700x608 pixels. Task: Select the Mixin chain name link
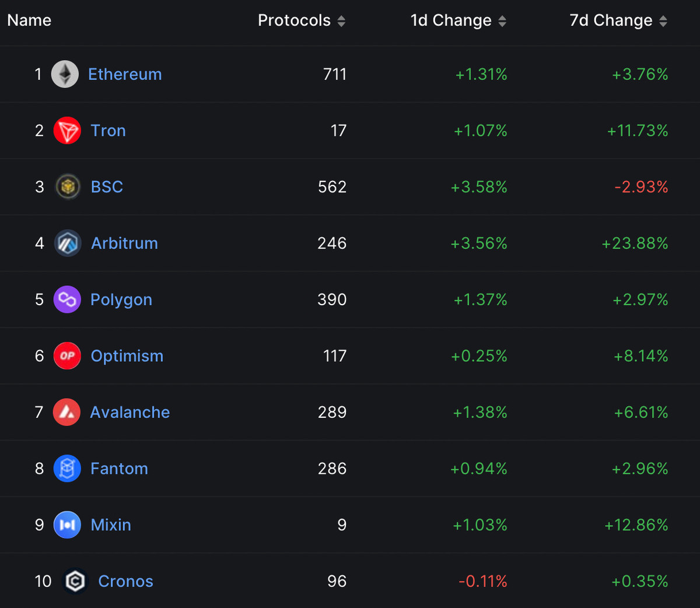pos(111,525)
